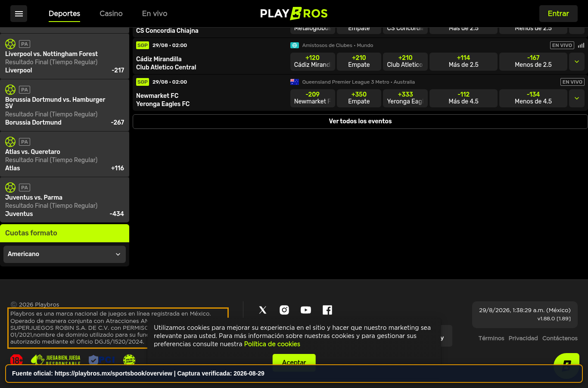
Task: Click the Cuotas formato header
Action: [x=65, y=233]
